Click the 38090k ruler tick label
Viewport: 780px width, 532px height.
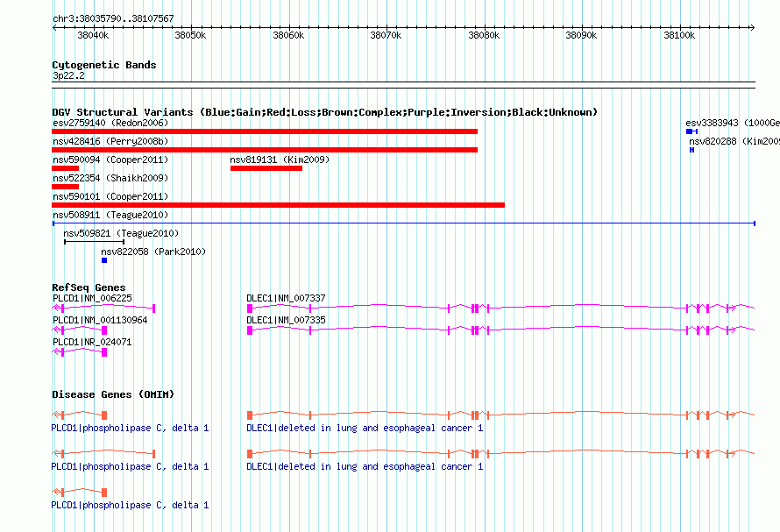(581, 35)
